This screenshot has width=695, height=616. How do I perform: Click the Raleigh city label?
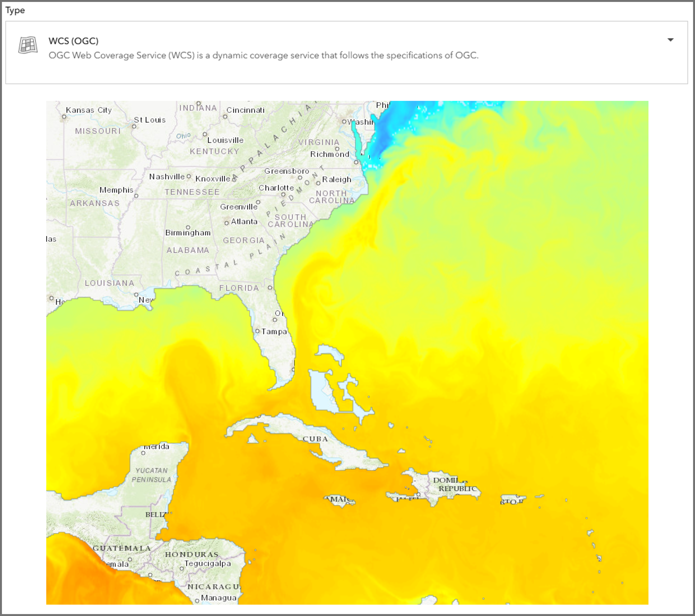[336, 179]
